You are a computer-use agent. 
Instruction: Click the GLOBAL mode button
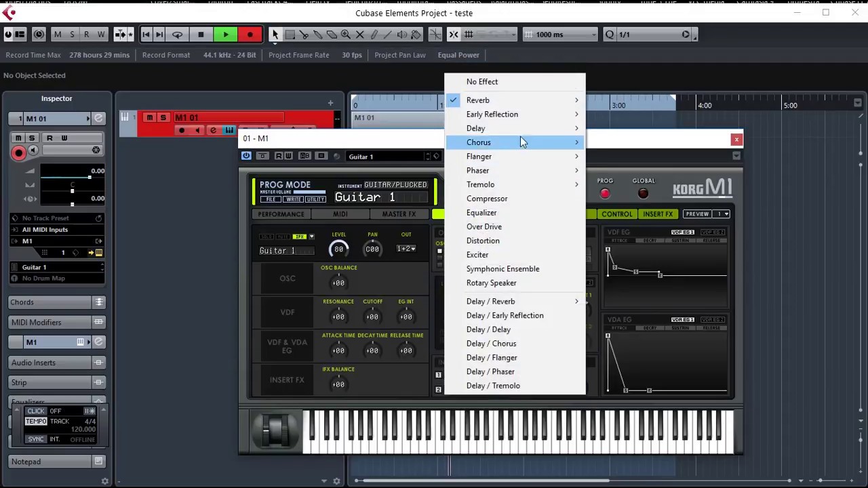click(643, 194)
